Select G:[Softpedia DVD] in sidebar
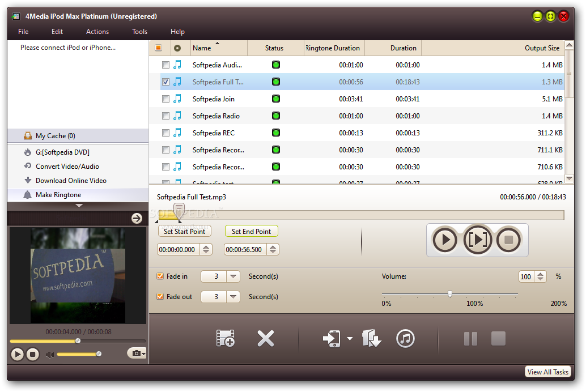586x392 pixels. (x=78, y=152)
